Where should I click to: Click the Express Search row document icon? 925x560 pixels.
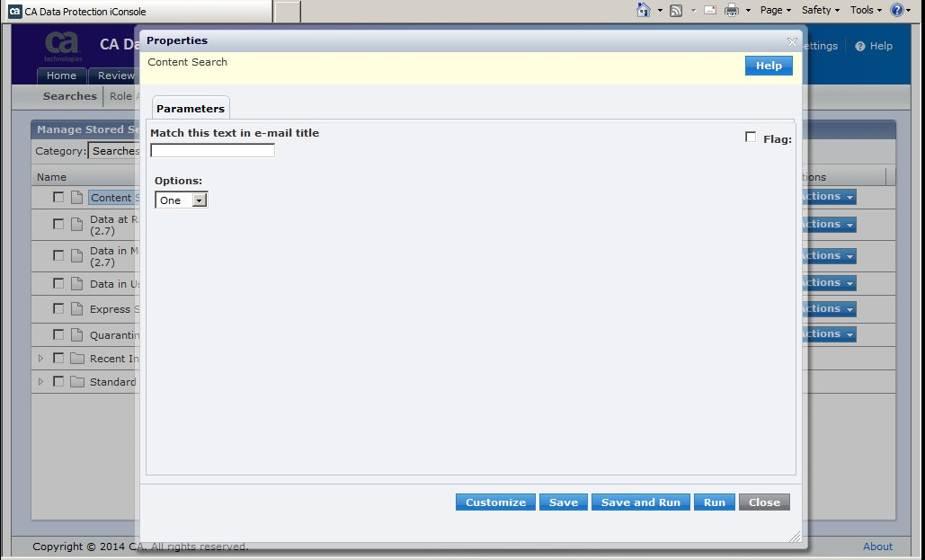[76, 308]
